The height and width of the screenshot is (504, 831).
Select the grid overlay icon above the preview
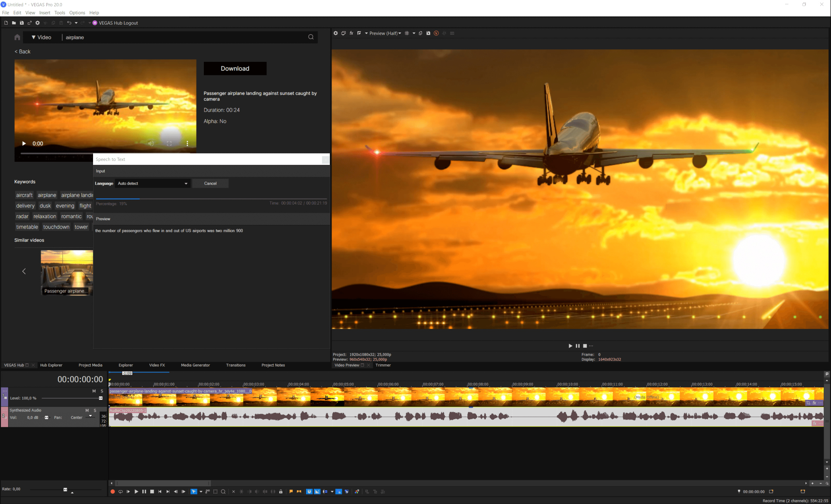(407, 33)
